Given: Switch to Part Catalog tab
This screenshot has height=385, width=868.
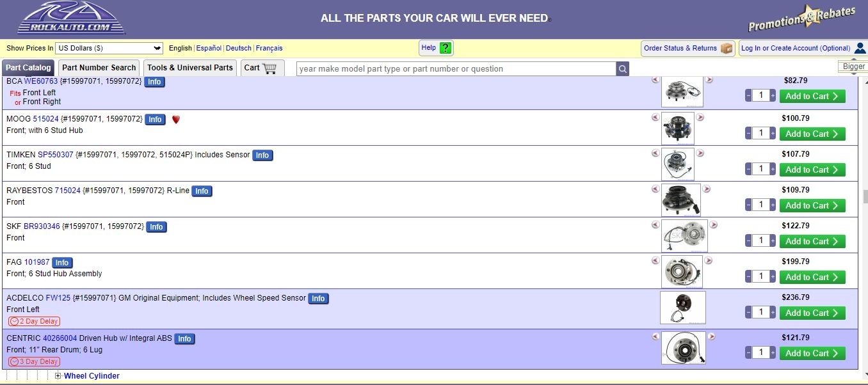Looking at the screenshot, I should [28, 68].
